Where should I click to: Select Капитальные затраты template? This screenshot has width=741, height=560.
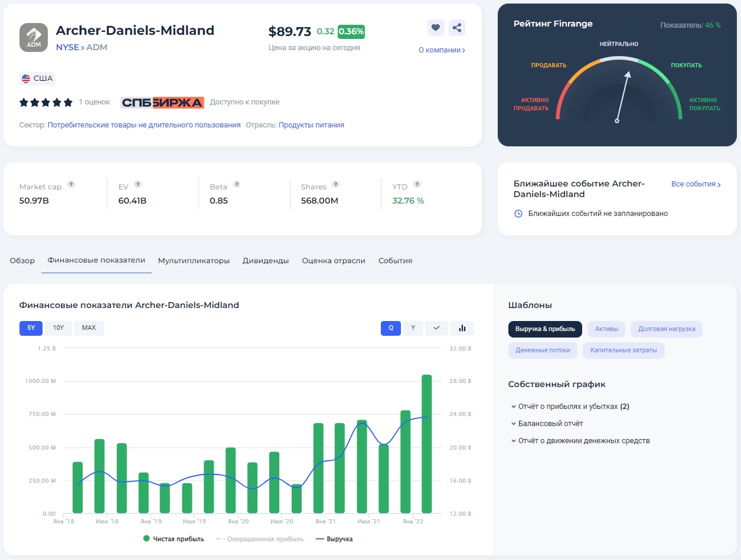click(x=624, y=350)
